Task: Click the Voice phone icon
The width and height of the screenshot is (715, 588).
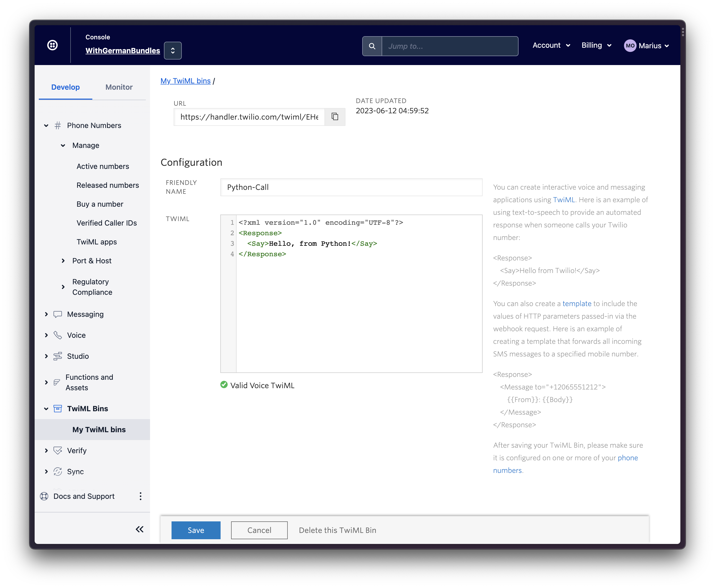Action: [x=58, y=335]
